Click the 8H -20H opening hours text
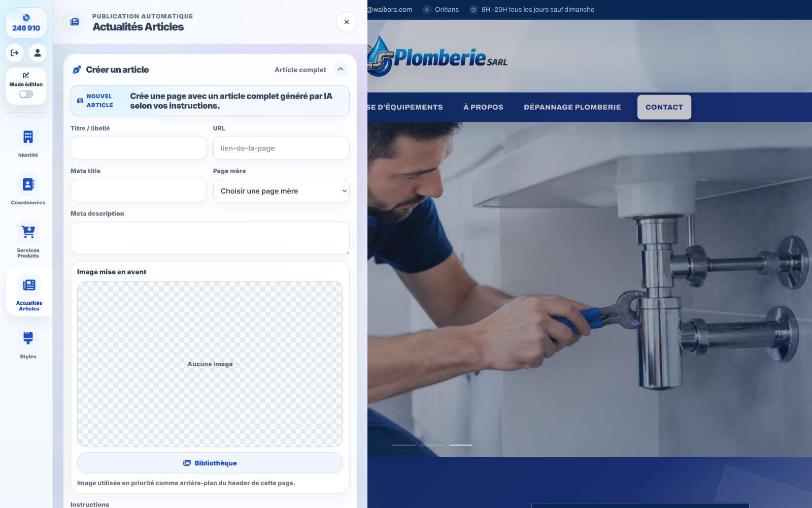The image size is (812, 508). [538, 10]
